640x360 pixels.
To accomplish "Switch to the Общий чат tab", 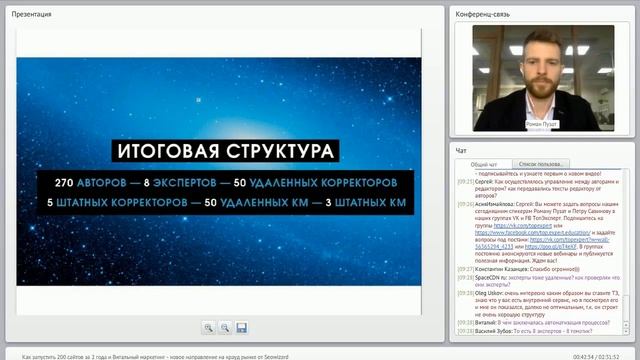I will click(484, 164).
